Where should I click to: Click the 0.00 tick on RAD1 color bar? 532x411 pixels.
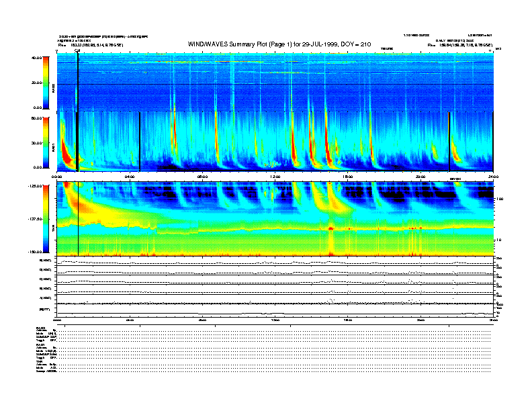pyautogui.click(x=38, y=167)
